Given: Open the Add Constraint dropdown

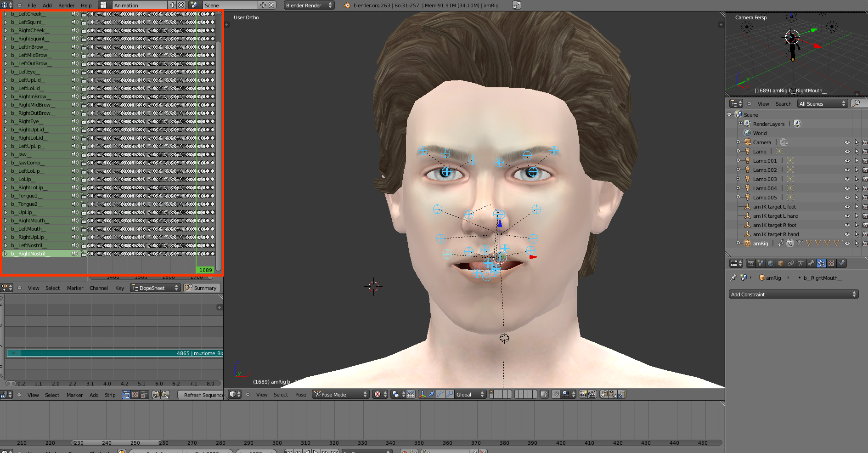Looking at the screenshot, I should click(793, 294).
